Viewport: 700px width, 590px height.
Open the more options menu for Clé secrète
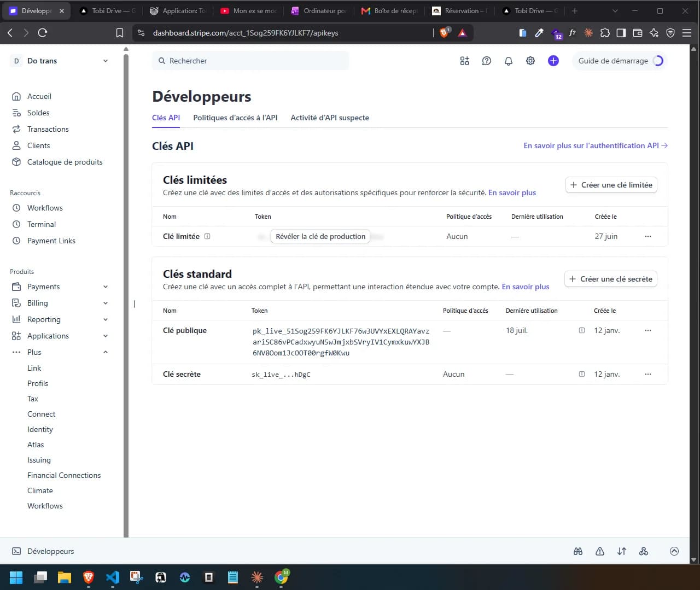click(x=648, y=374)
